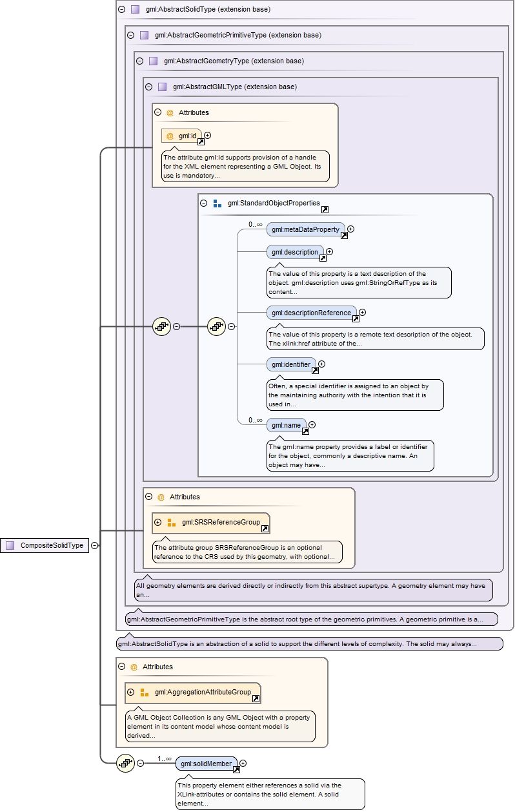
Task: Expand gml:identifier element
Action: (322, 364)
